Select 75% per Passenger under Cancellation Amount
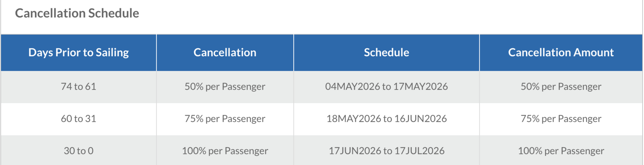 tap(561, 119)
